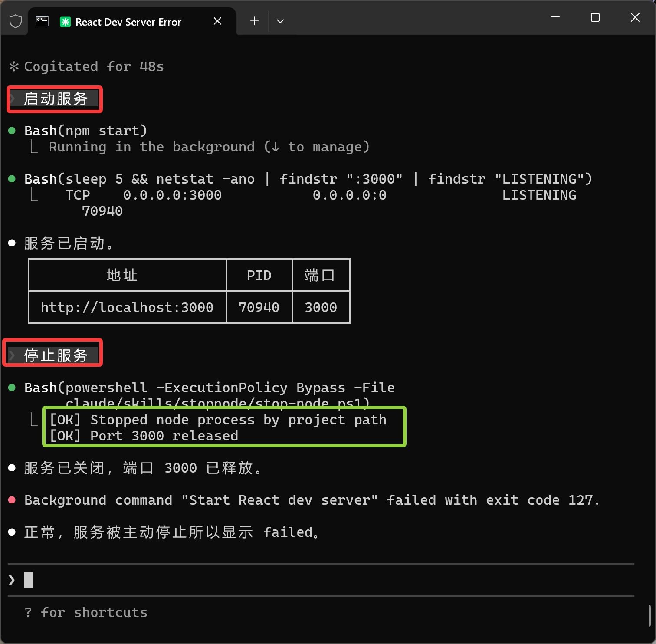This screenshot has width=656, height=644.
Task: Minimize the terminal window
Action: (555, 17)
